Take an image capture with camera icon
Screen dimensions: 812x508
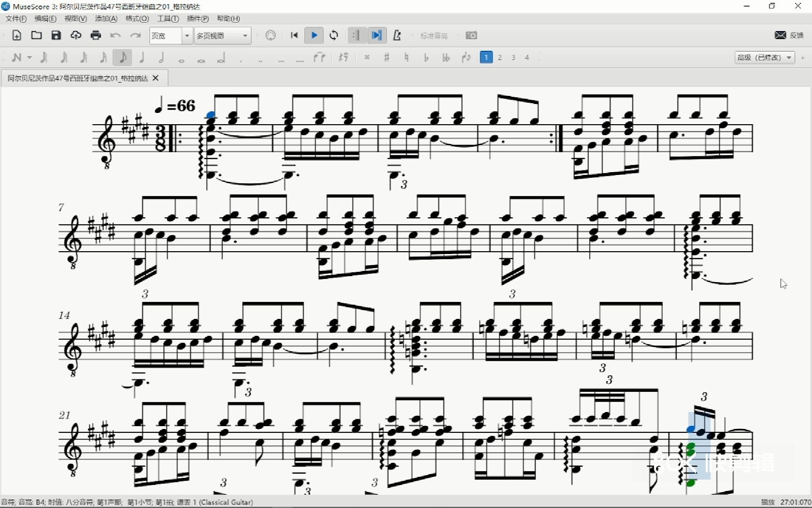471,35
